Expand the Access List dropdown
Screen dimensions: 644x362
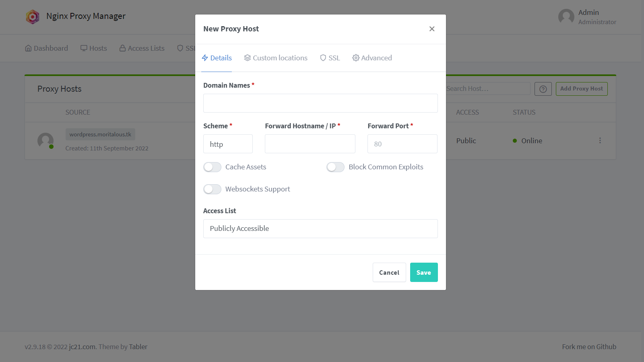pyautogui.click(x=320, y=228)
